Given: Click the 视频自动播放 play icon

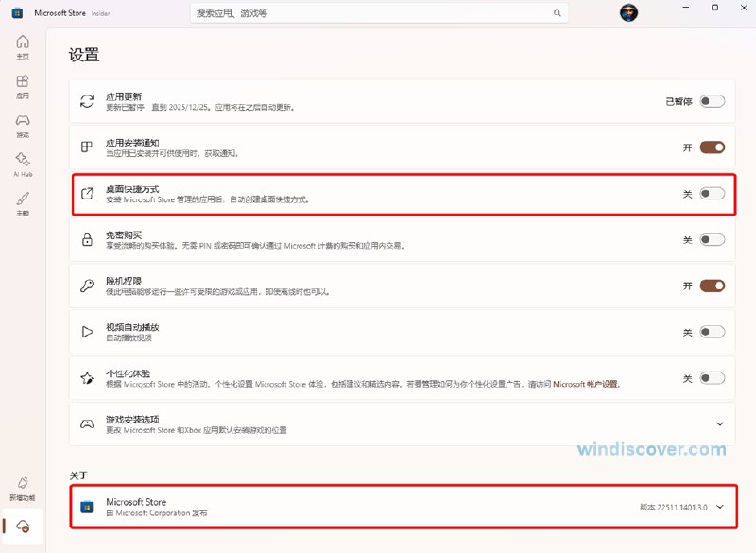Looking at the screenshot, I should tap(87, 332).
